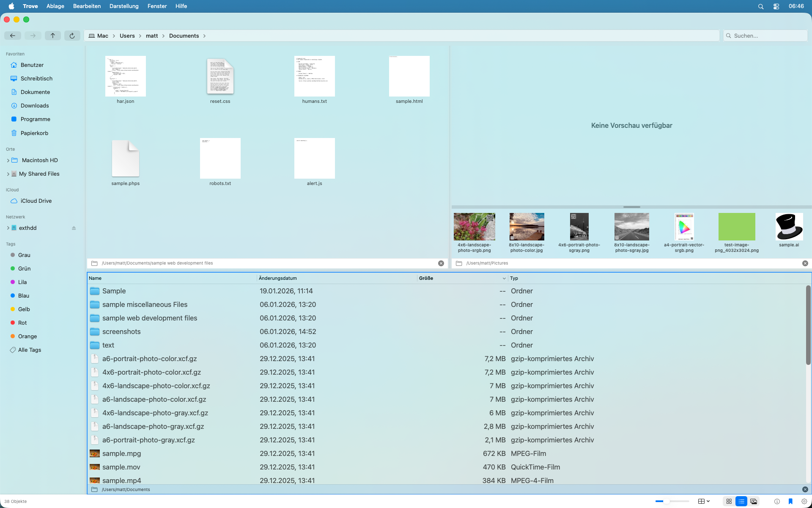The width and height of the screenshot is (812, 508).
Task: Open the Fenster menu
Action: [x=157, y=6]
